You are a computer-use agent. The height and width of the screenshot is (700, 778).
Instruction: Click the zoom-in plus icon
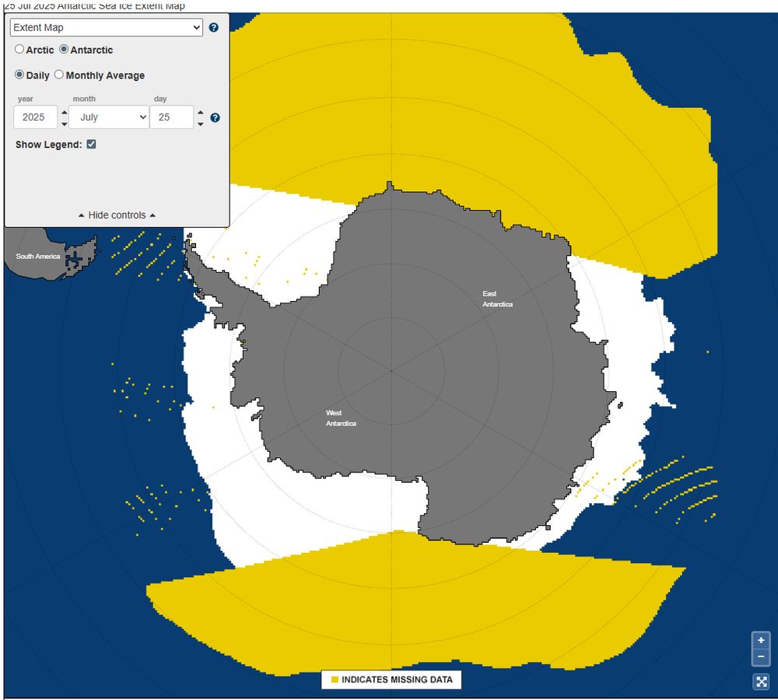(x=760, y=640)
